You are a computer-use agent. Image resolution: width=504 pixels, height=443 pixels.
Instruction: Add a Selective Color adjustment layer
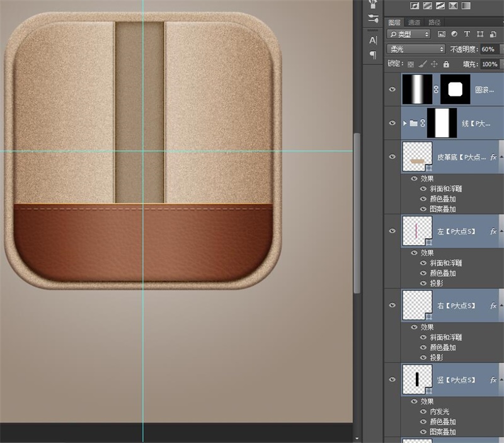[453, 6]
